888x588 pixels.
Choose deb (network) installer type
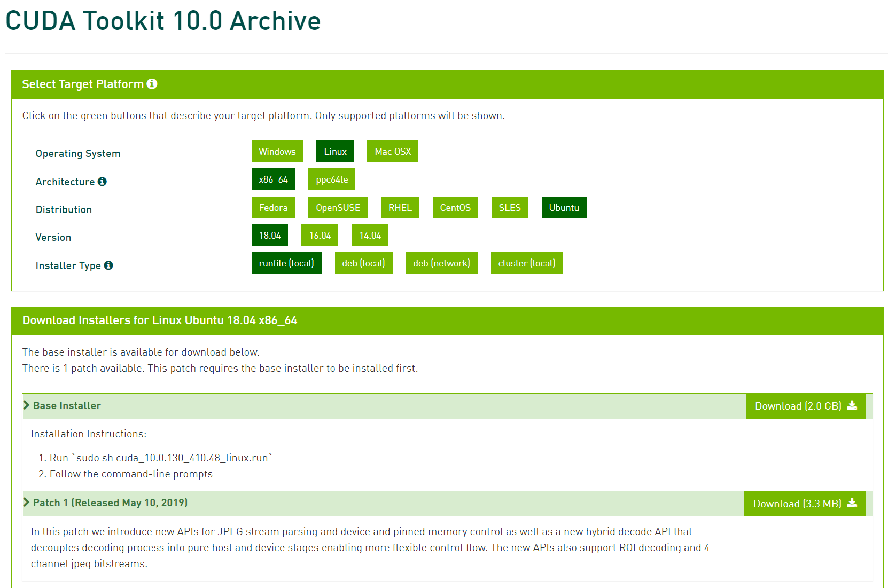[442, 263]
